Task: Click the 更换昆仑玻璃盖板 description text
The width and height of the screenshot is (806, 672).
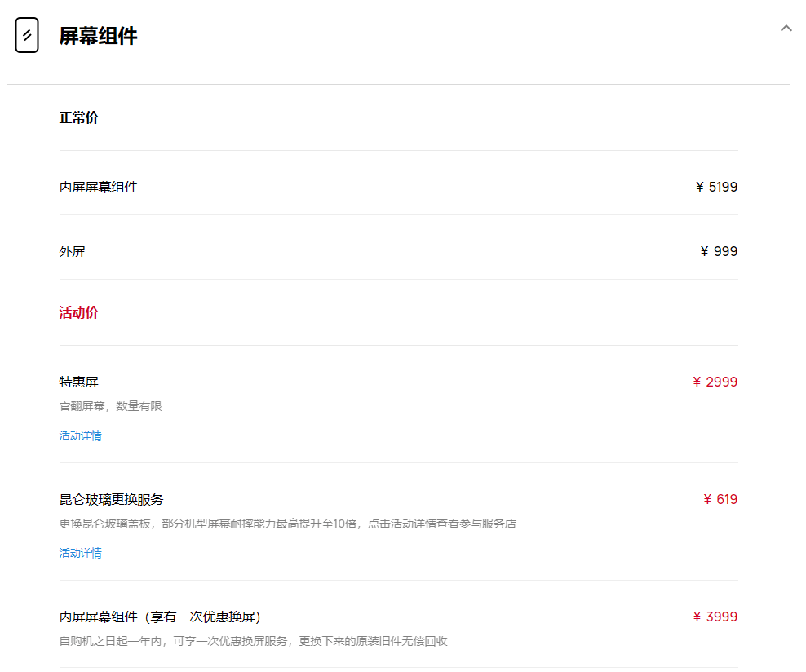Action: 287,524
